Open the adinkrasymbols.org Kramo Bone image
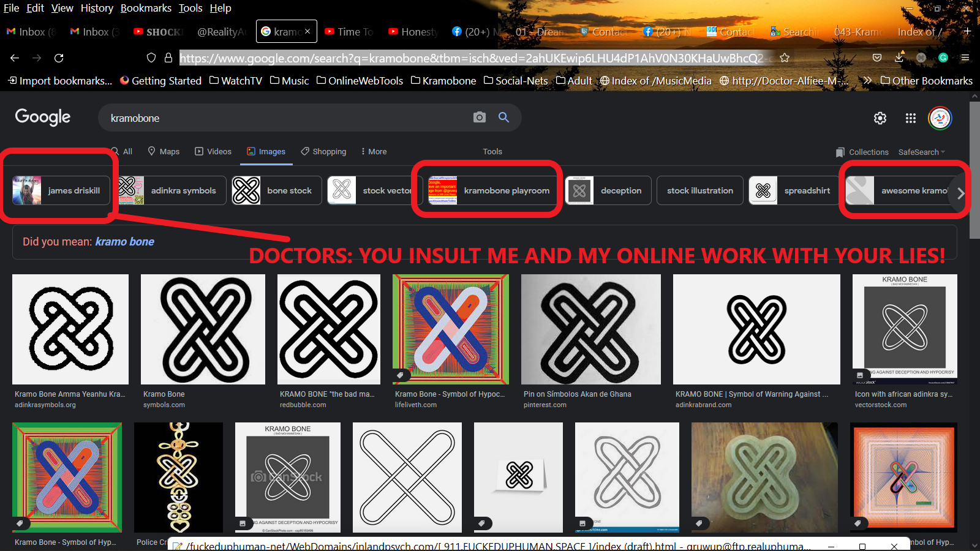The width and height of the screenshot is (980, 551). coord(70,329)
